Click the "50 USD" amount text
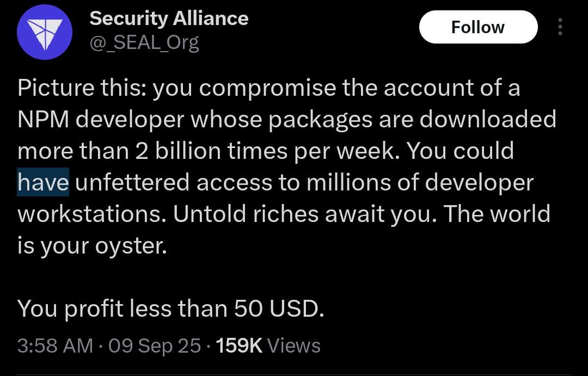 pyautogui.click(x=279, y=309)
